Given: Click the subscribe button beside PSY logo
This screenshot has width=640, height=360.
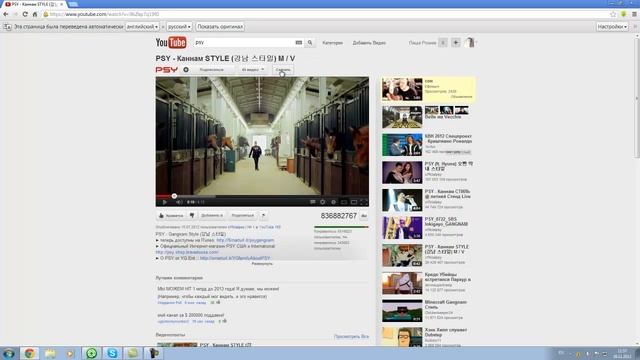Looking at the screenshot, I should click(211, 70).
